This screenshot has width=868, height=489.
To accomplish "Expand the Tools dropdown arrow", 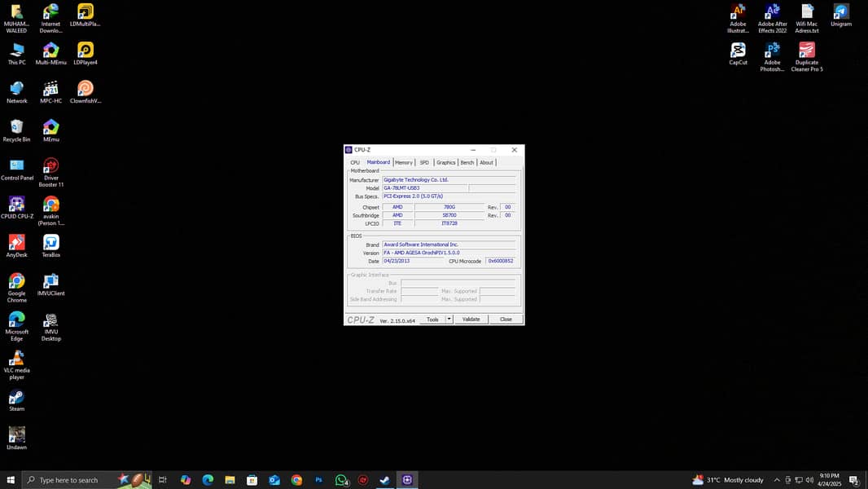I will (x=449, y=319).
